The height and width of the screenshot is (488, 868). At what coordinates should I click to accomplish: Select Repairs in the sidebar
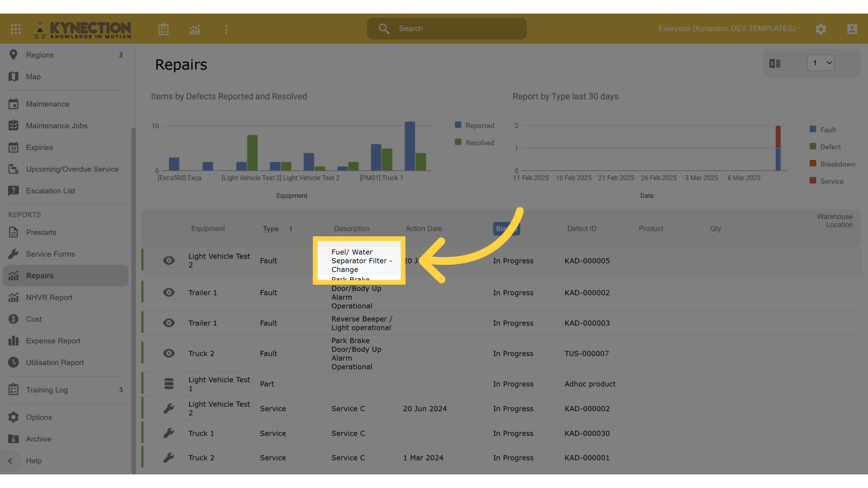coord(66,276)
